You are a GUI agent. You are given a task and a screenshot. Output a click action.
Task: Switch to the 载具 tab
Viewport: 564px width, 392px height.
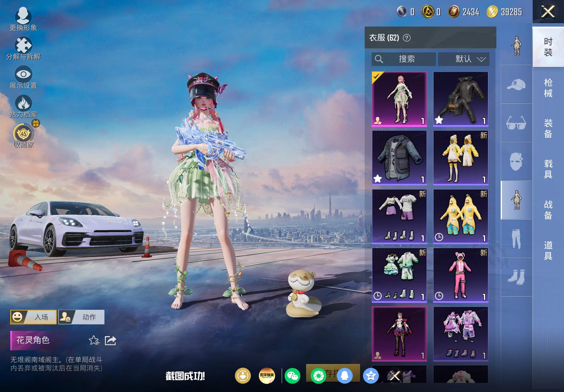point(548,169)
